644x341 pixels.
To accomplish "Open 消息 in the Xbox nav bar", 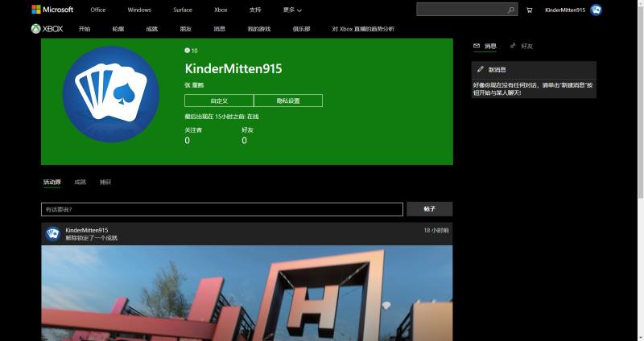I will pyautogui.click(x=219, y=29).
